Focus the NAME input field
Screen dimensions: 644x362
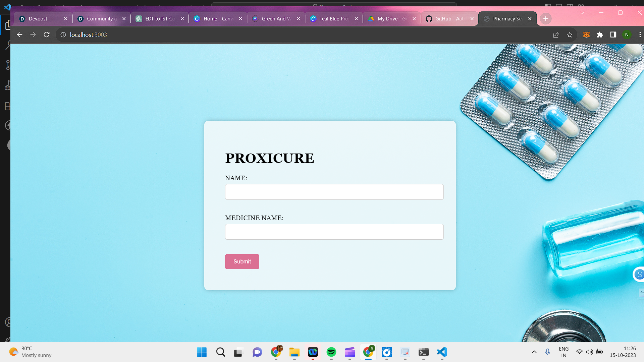point(334,192)
